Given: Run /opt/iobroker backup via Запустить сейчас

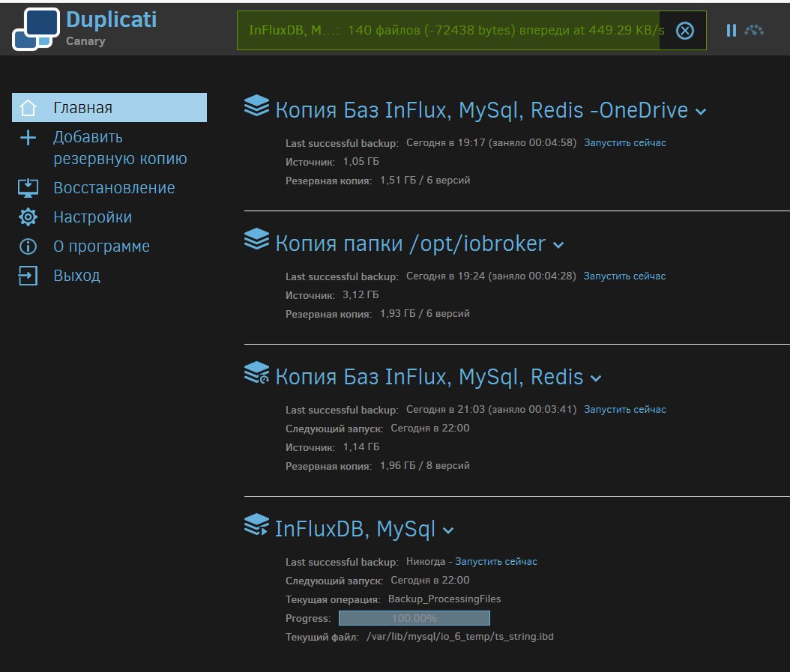Looking at the screenshot, I should click(624, 276).
